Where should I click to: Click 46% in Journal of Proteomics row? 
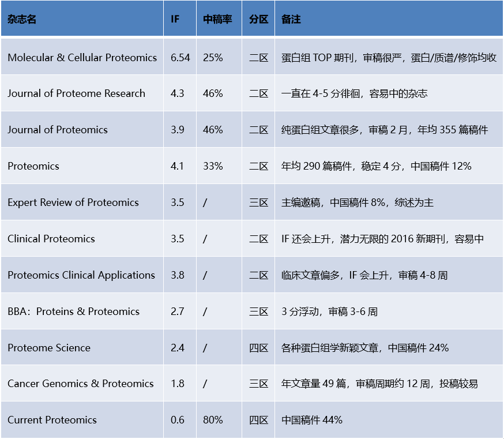coord(213,130)
